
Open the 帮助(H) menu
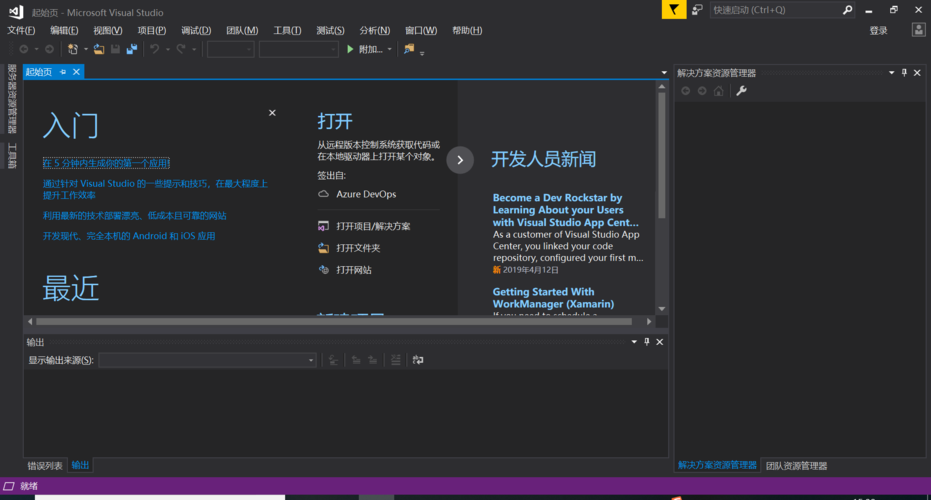coord(467,30)
